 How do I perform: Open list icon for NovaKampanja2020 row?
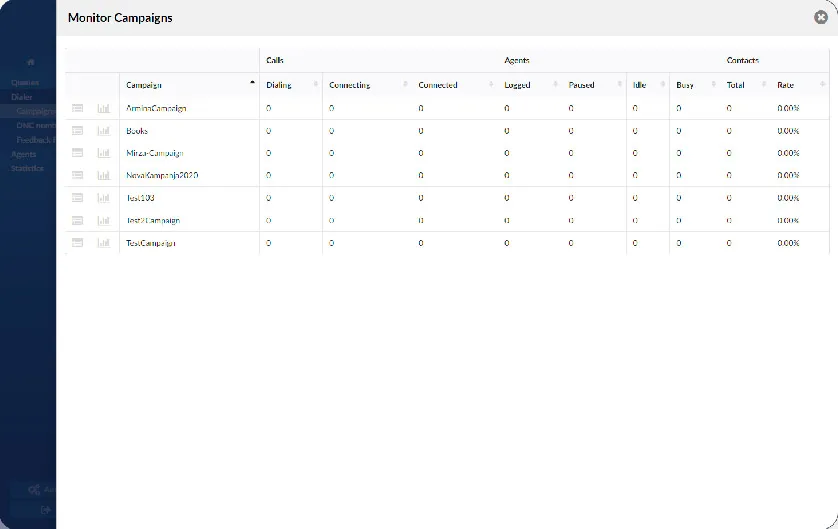point(78,175)
